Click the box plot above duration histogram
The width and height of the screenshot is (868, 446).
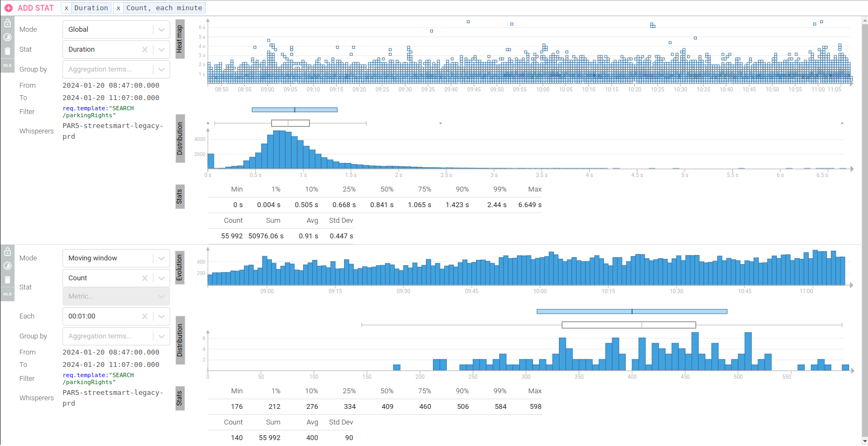[x=291, y=123]
